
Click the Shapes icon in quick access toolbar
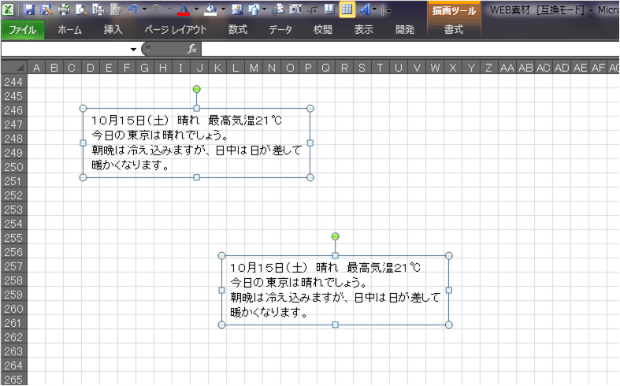tap(254, 9)
